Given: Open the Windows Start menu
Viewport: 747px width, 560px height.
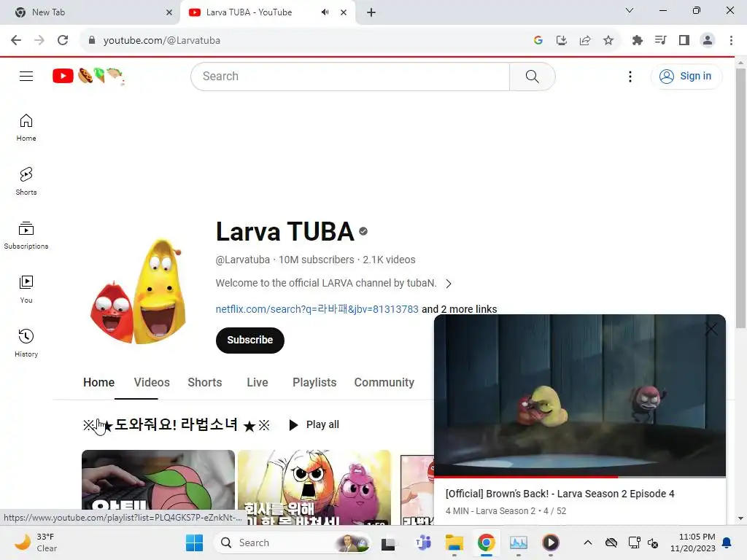Looking at the screenshot, I should pyautogui.click(x=194, y=542).
